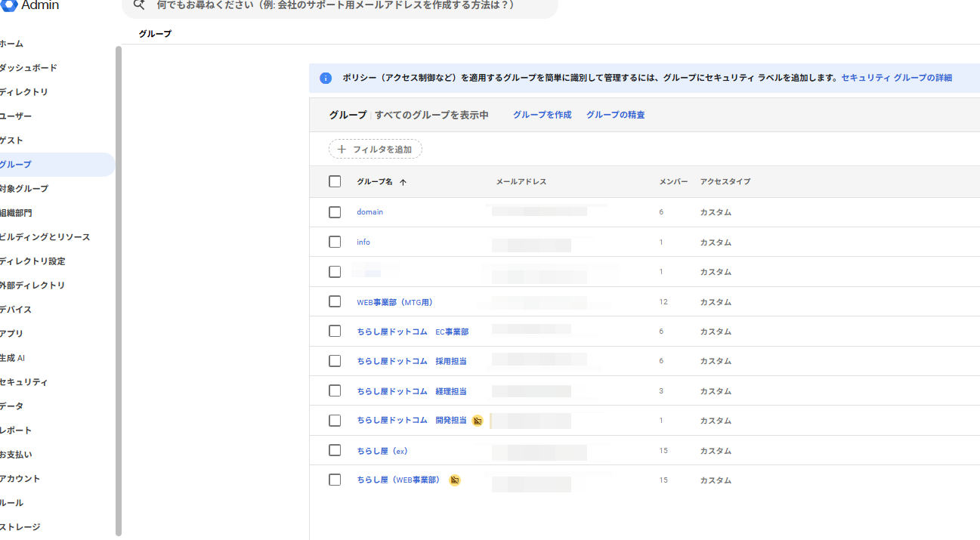The width and height of the screenshot is (980, 540).
Task: Click the yellow badge beside 開発担当
Action: (478, 421)
